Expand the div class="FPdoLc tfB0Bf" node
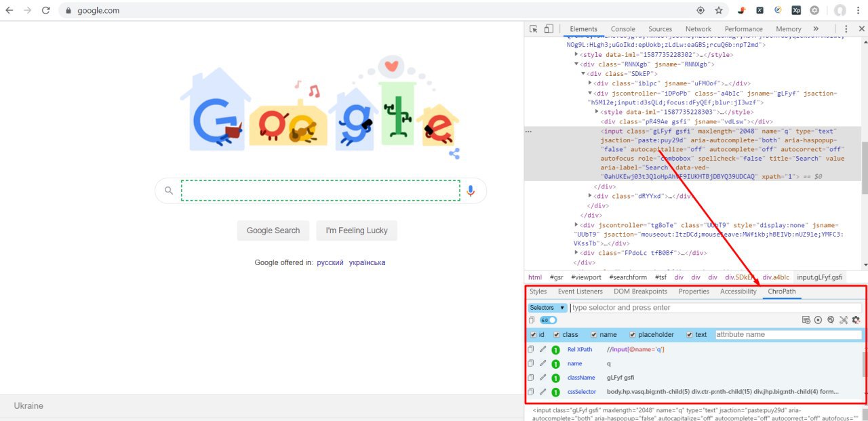The width and height of the screenshot is (868, 421). pyautogui.click(x=576, y=253)
